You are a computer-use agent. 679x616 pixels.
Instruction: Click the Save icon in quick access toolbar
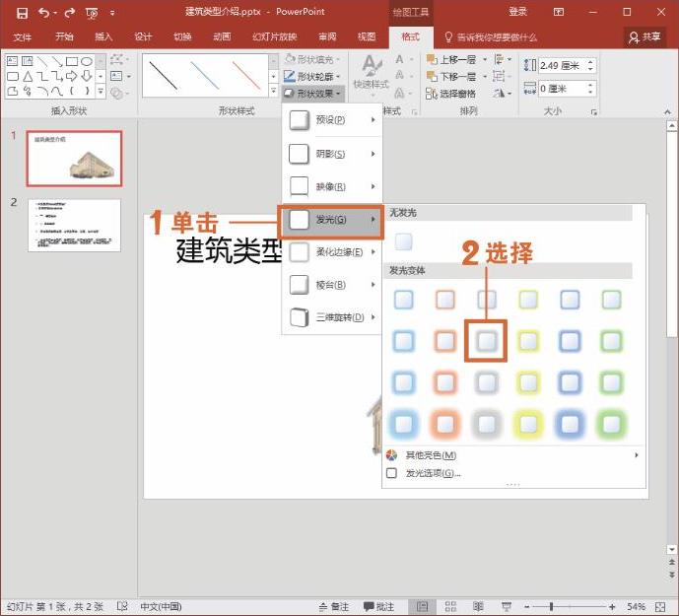pos(22,13)
